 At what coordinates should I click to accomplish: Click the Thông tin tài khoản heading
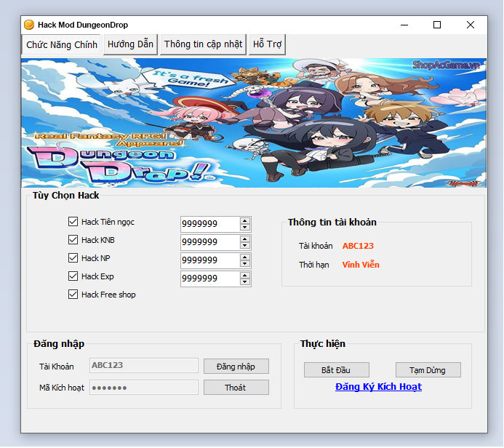332,222
